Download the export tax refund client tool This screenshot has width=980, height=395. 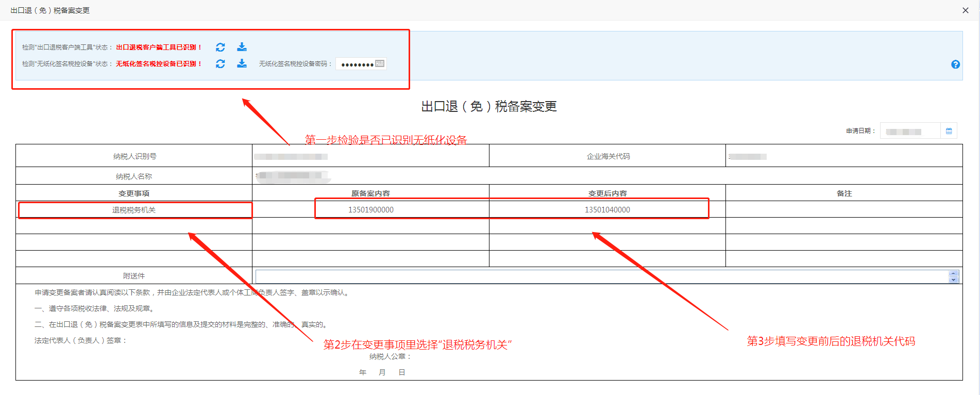coord(242,47)
